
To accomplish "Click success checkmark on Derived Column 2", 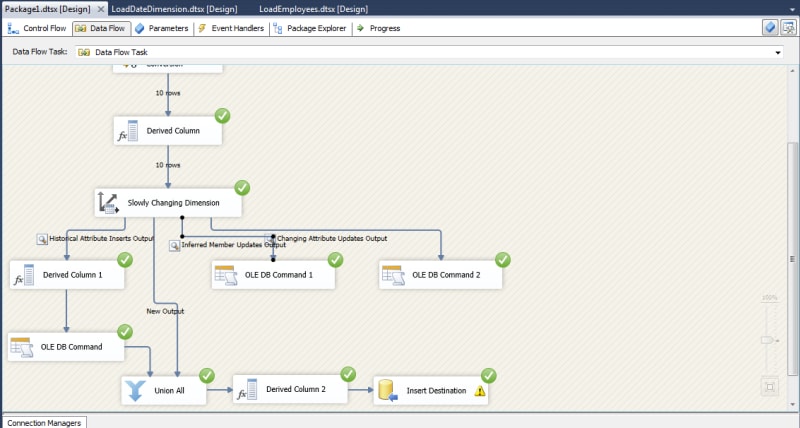I will pyautogui.click(x=348, y=374).
